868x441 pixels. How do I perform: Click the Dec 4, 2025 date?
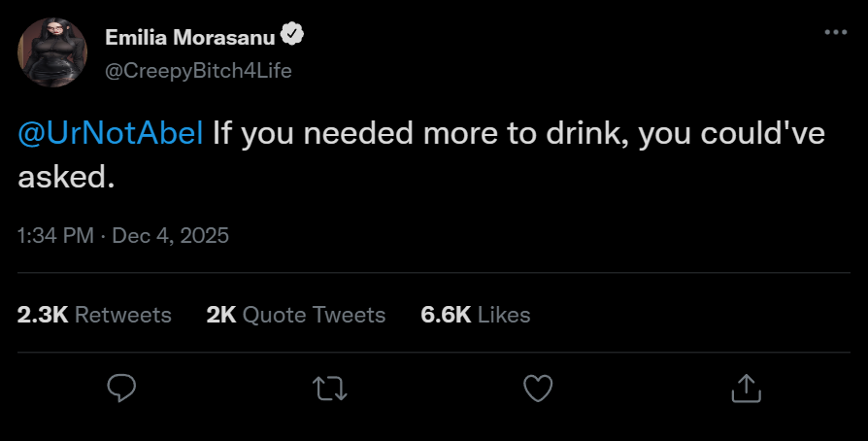171,235
